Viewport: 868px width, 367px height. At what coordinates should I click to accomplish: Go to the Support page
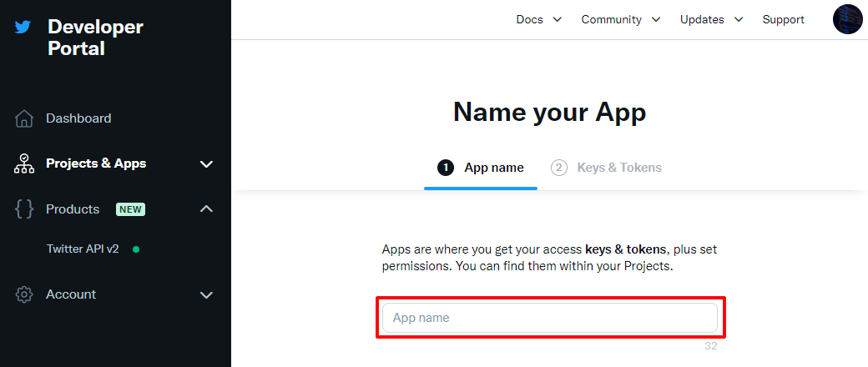[x=784, y=19]
